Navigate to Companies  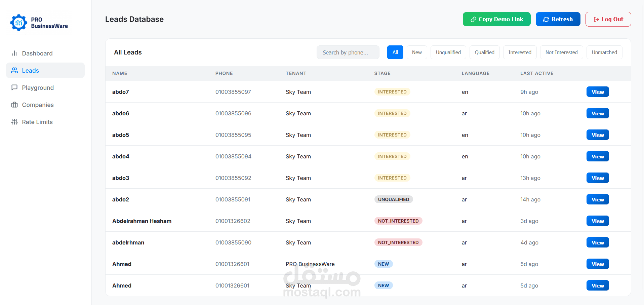pyautogui.click(x=45, y=105)
